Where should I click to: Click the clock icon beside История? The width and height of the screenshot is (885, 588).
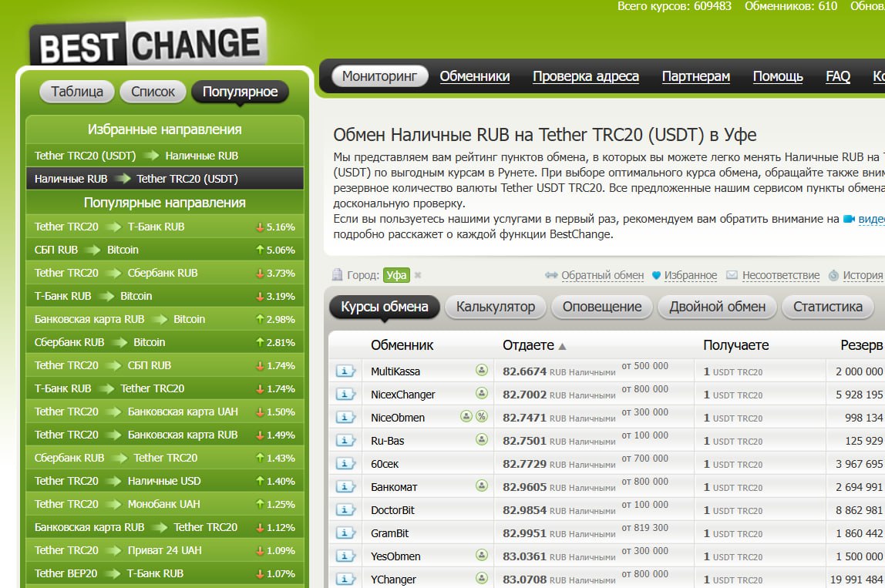click(833, 275)
